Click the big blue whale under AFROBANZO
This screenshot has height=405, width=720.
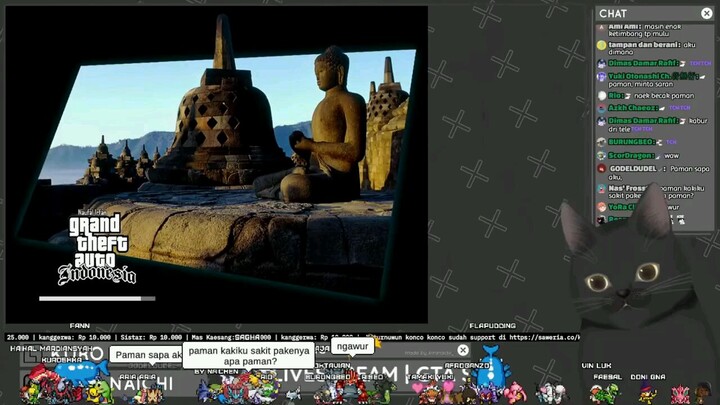point(492,372)
